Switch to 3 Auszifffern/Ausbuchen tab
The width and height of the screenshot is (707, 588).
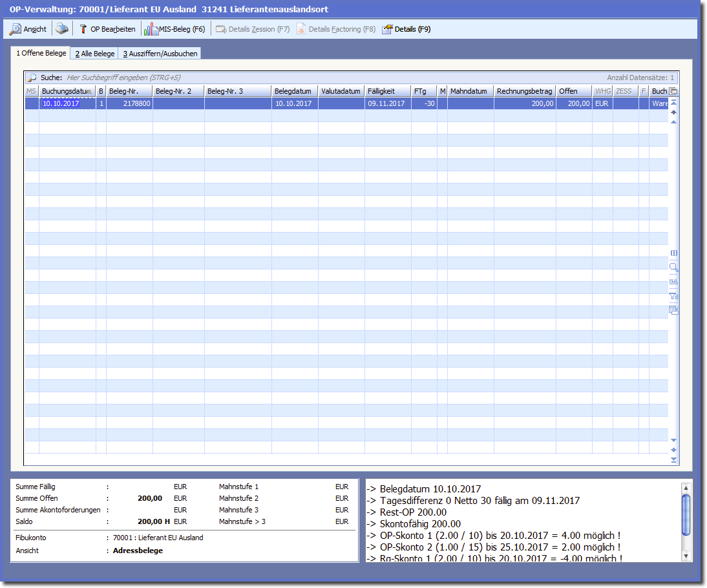point(160,54)
